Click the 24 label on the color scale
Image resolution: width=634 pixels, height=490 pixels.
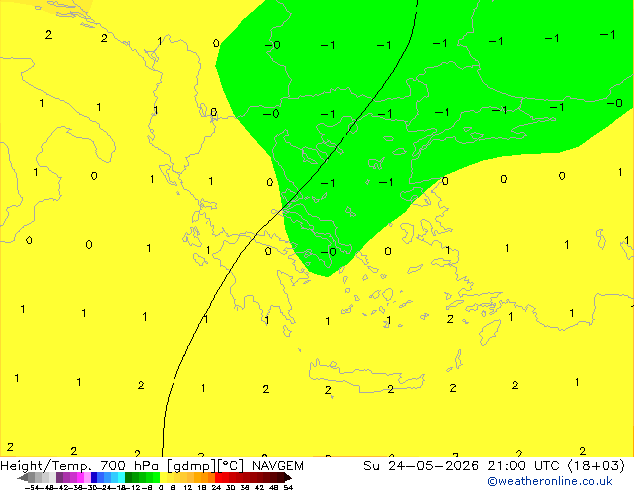tap(216, 487)
